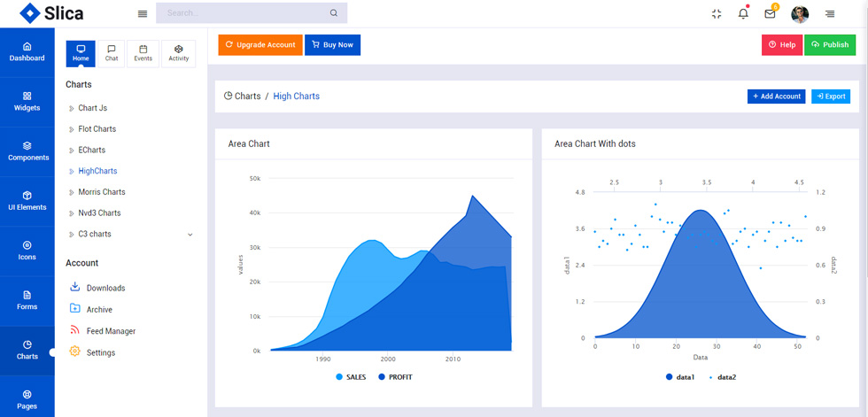Open the right sidebar menu icon

(830, 14)
